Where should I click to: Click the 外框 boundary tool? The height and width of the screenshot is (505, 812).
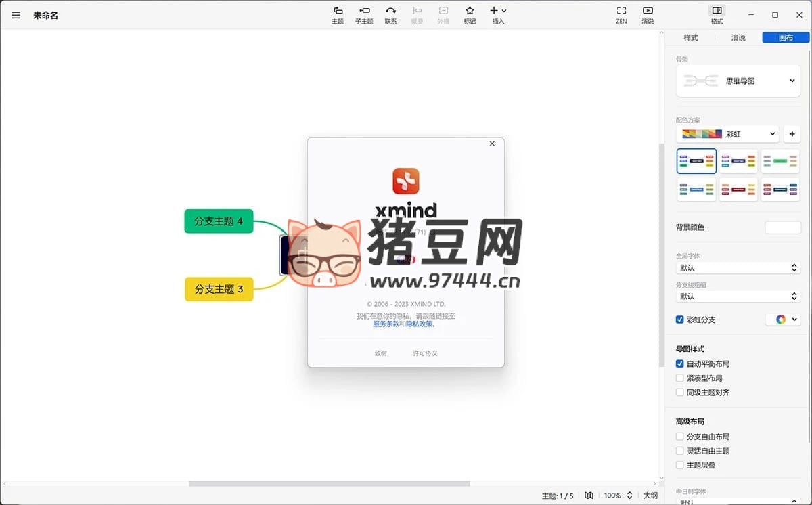(443, 15)
